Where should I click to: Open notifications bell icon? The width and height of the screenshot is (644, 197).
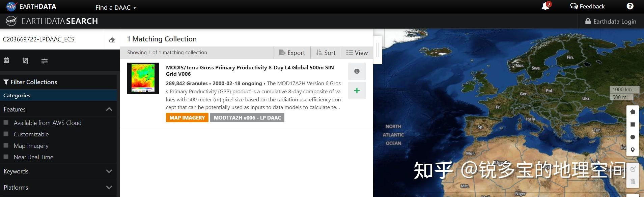point(546,6)
